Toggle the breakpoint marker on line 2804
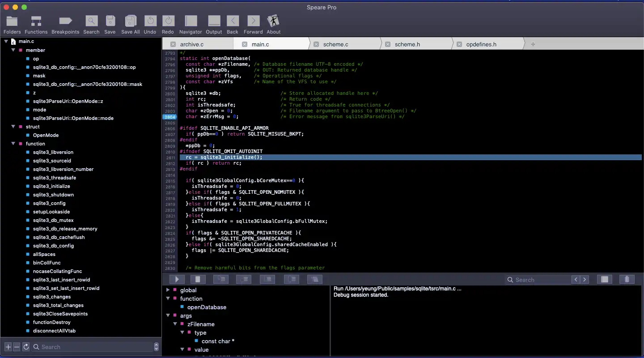The image size is (644, 358). pos(169,117)
